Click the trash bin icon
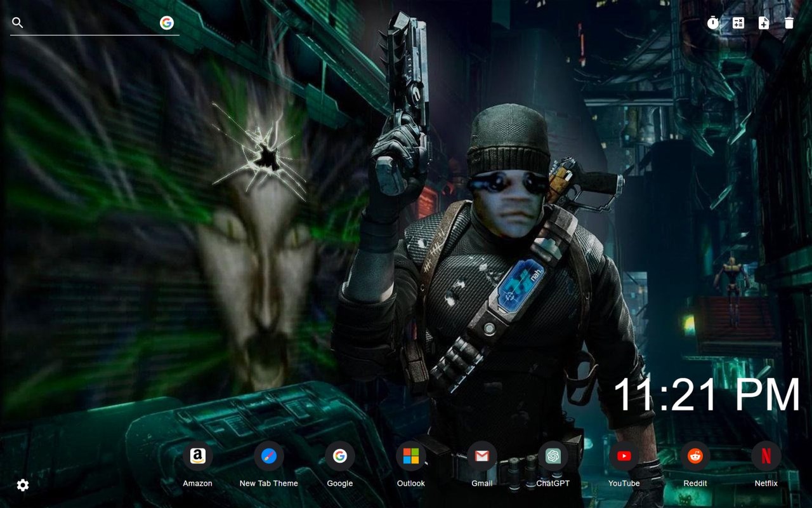812x508 pixels. click(789, 23)
